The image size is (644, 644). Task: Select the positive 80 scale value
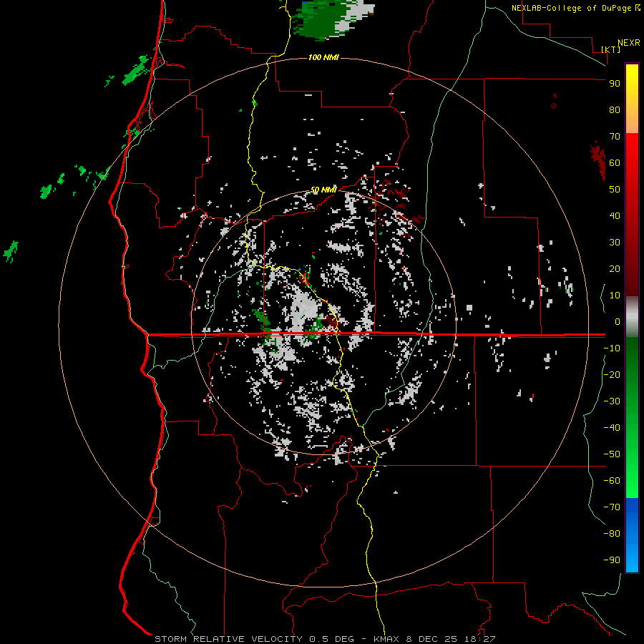[x=615, y=110]
